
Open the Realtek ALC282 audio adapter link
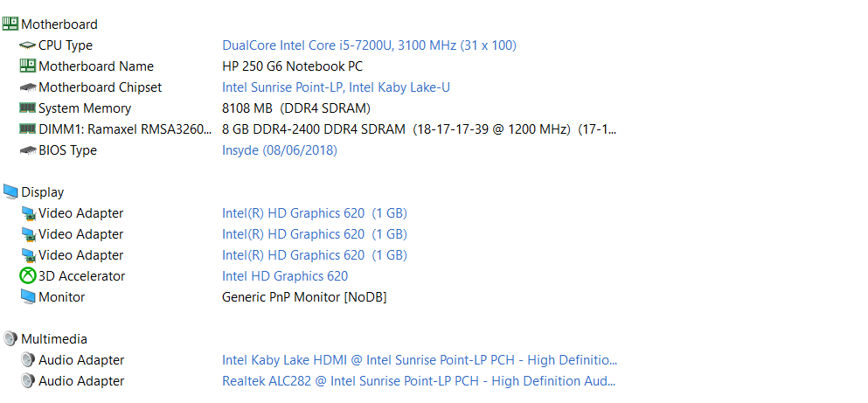click(x=419, y=381)
